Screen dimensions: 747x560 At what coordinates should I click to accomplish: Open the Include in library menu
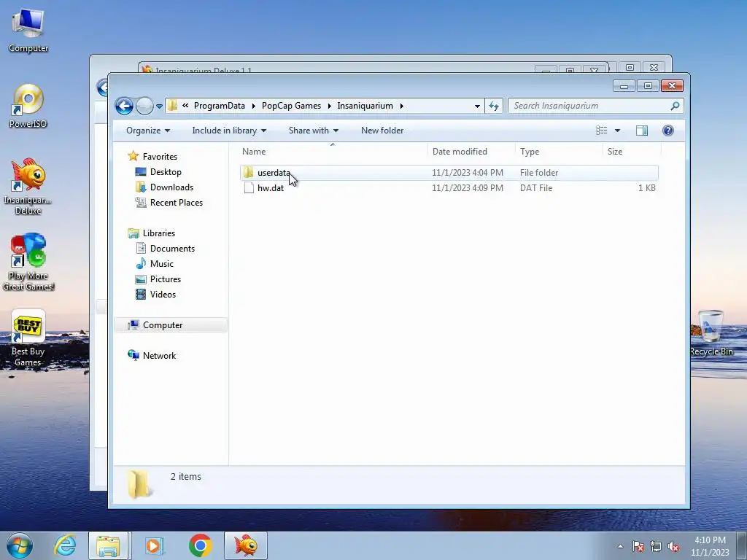coord(229,131)
